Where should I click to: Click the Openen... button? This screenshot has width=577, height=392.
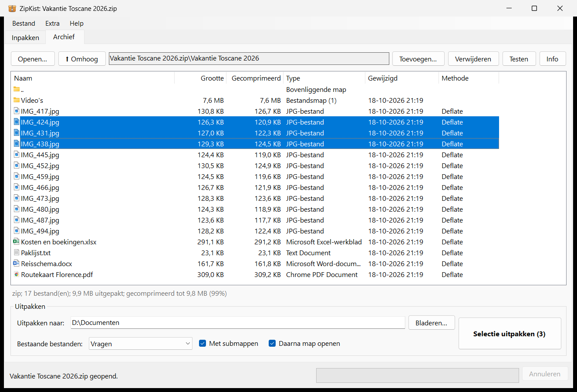[x=33, y=59]
